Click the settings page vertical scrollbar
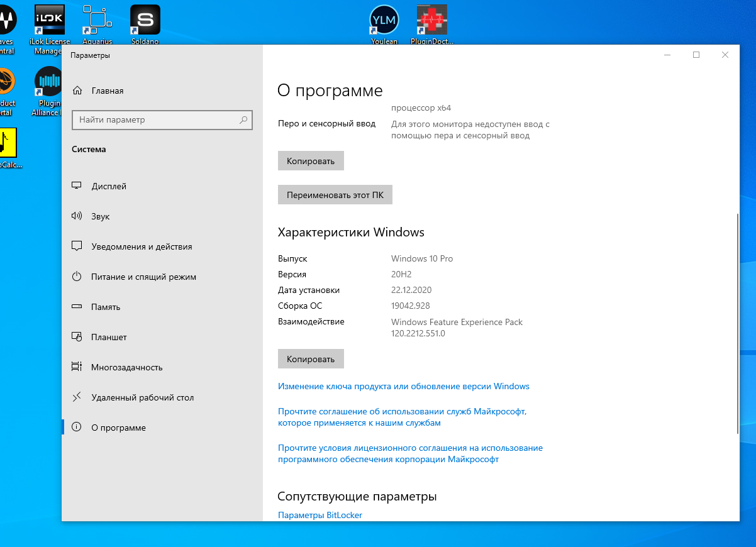 pos(737,323)
